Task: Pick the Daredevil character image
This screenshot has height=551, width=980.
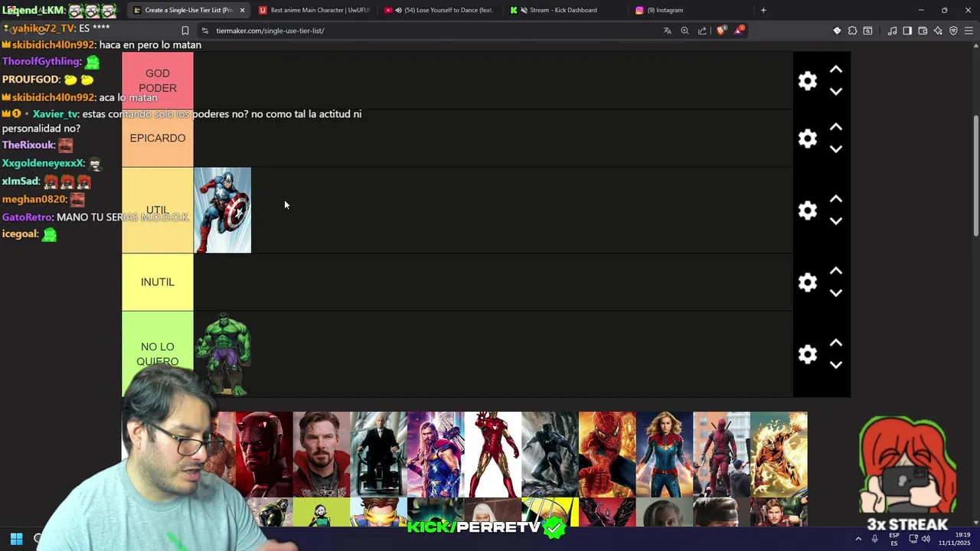Action: point(263,455)
